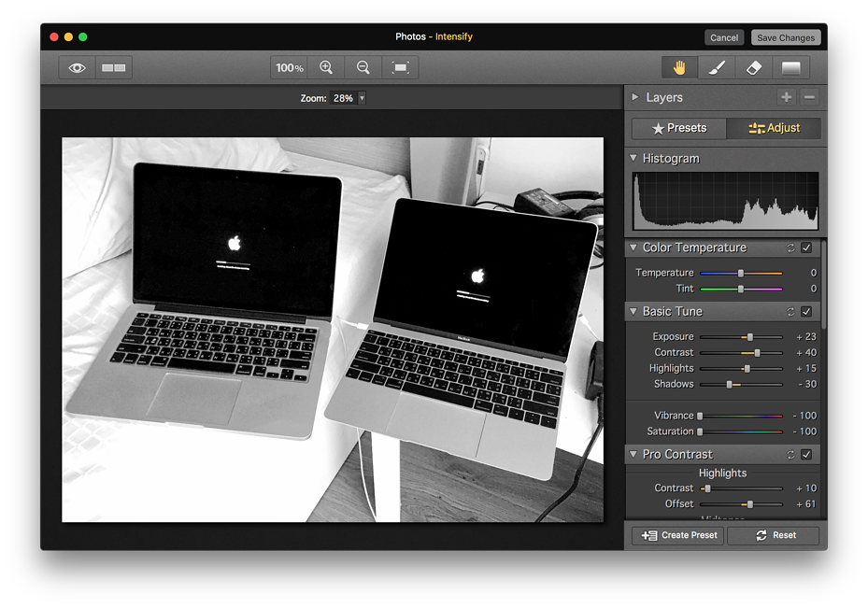Select the Gradient mask tool
The width and height of the screenshot is (868, 608).
tap(790, 67)
